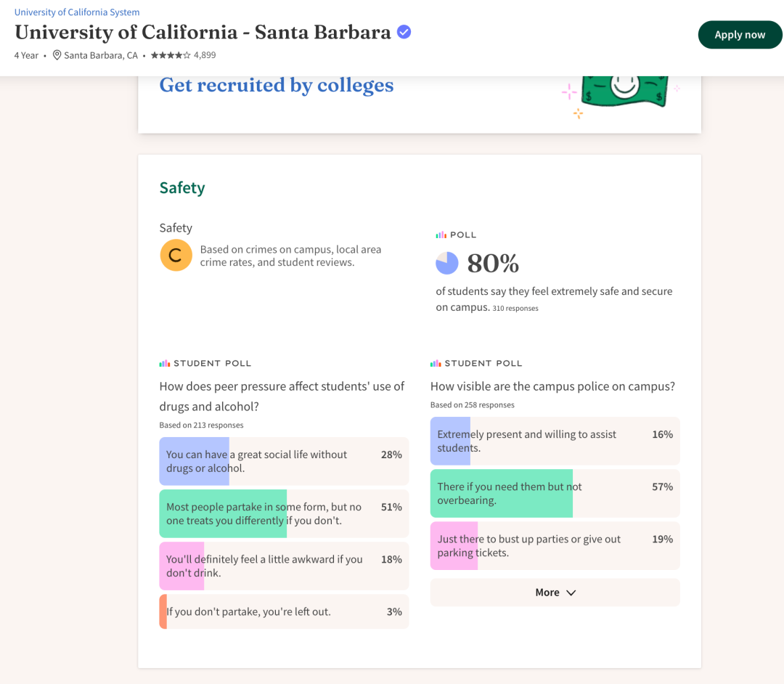Click the verified checkmark badge beside the university name
Viewport: 784px width, 684px height.
tap(404, 32)
